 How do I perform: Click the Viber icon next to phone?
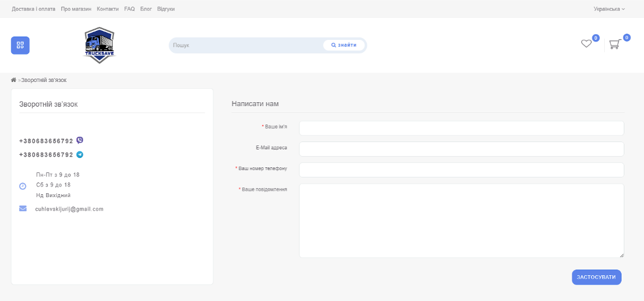[80, 140]
